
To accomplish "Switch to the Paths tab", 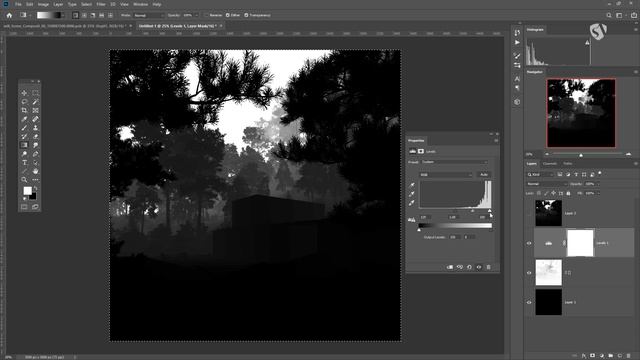I will 568,164.
